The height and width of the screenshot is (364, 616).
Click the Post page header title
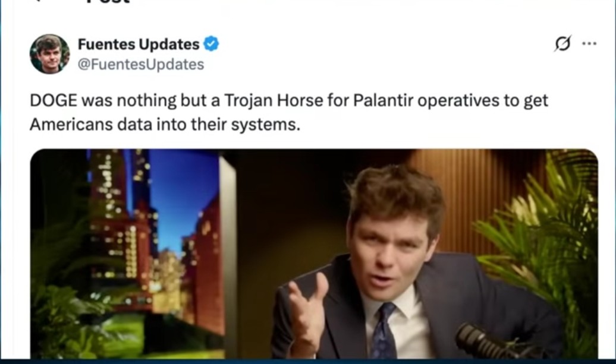point(108,2)
